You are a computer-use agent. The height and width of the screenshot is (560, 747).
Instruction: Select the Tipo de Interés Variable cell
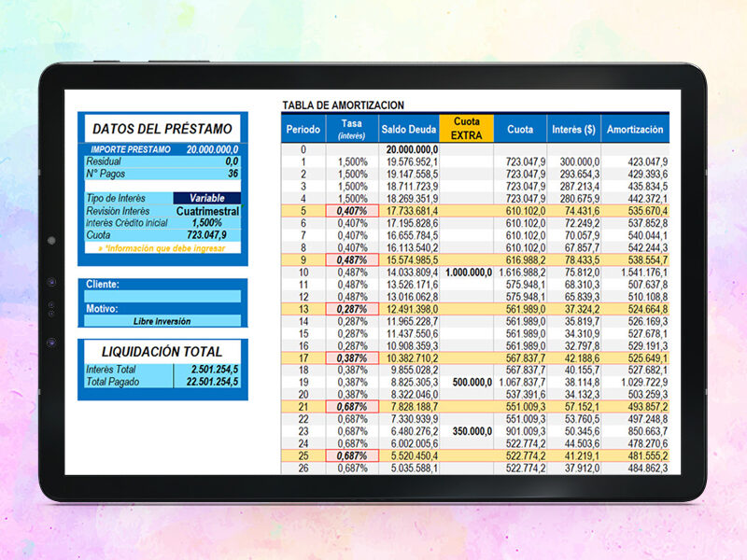[206, 198]
